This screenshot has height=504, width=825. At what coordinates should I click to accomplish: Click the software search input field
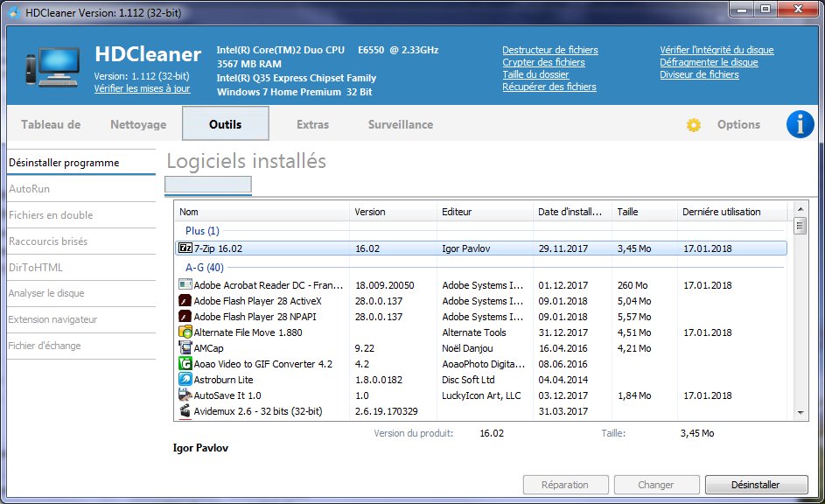[x=208, y=185]
